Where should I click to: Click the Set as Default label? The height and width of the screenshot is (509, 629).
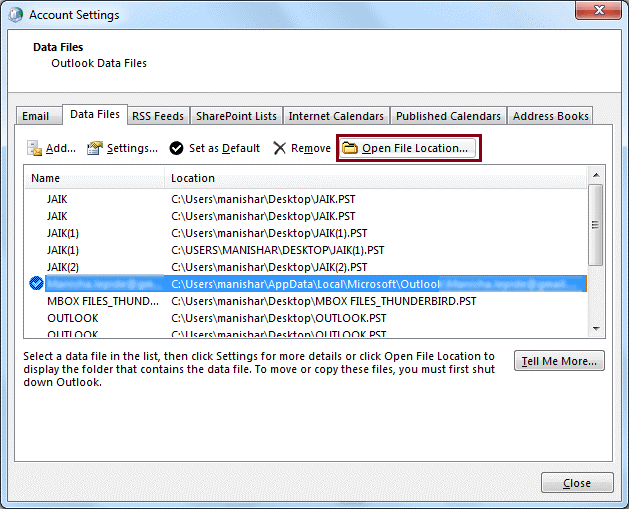click(x=224, y=148)
